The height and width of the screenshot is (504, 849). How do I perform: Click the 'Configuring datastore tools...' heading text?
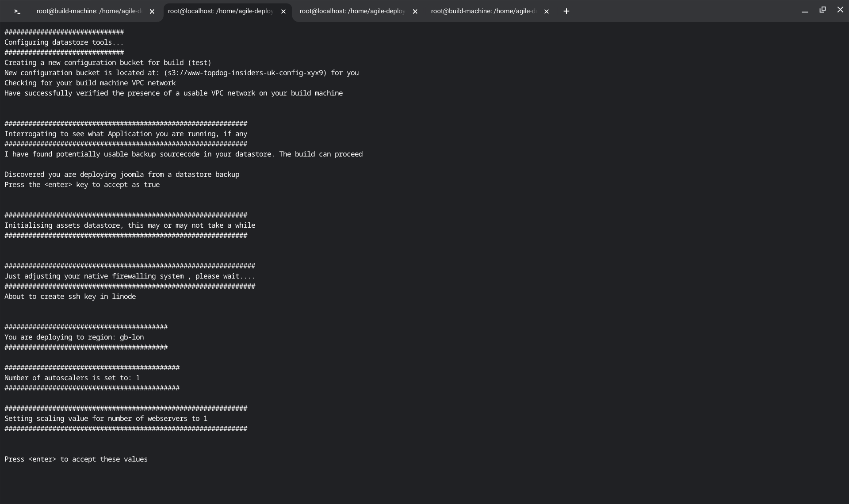pos(64,42)
